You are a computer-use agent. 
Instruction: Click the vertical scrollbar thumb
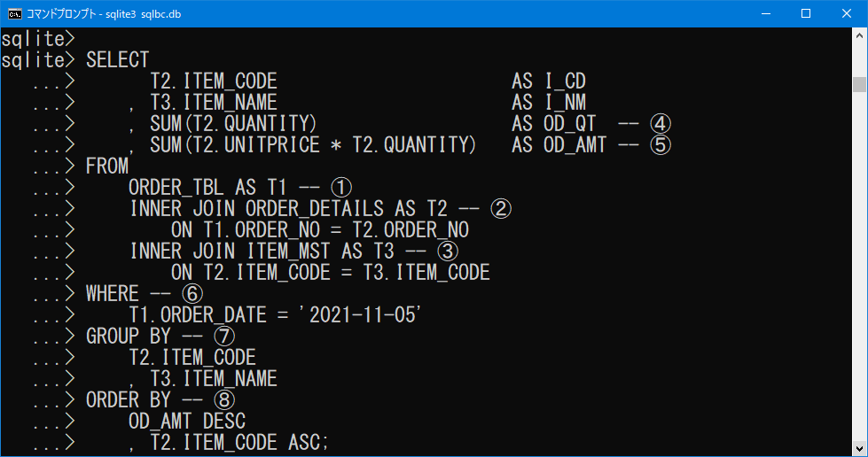point(859,85)
